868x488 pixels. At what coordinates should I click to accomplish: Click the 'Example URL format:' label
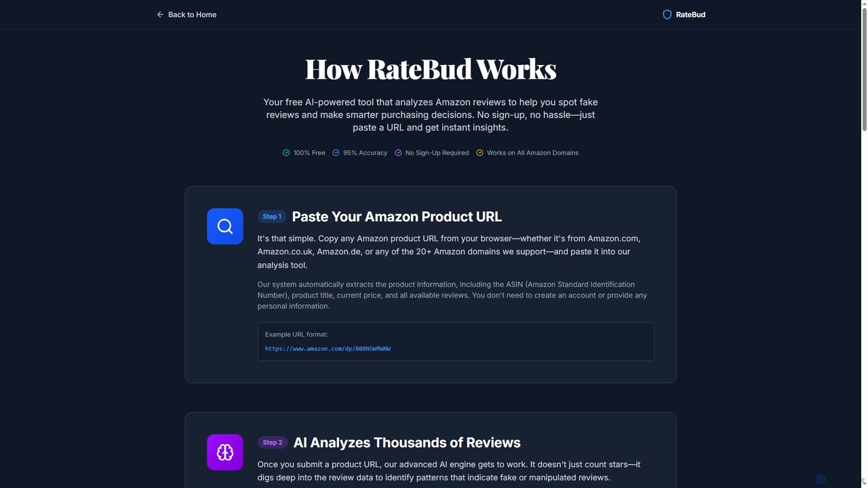click(x=296, y=334)
